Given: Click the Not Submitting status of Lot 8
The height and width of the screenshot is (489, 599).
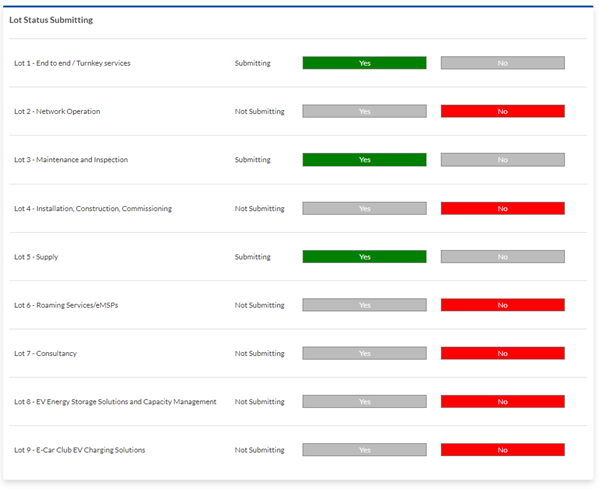Looking at the screenshot, I should (259, 402).
